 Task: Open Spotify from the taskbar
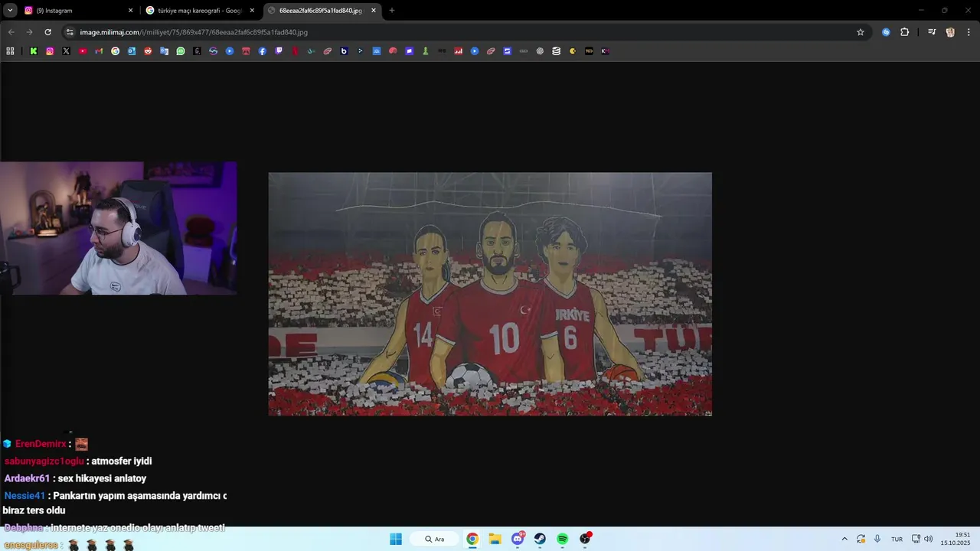(562, 539)
